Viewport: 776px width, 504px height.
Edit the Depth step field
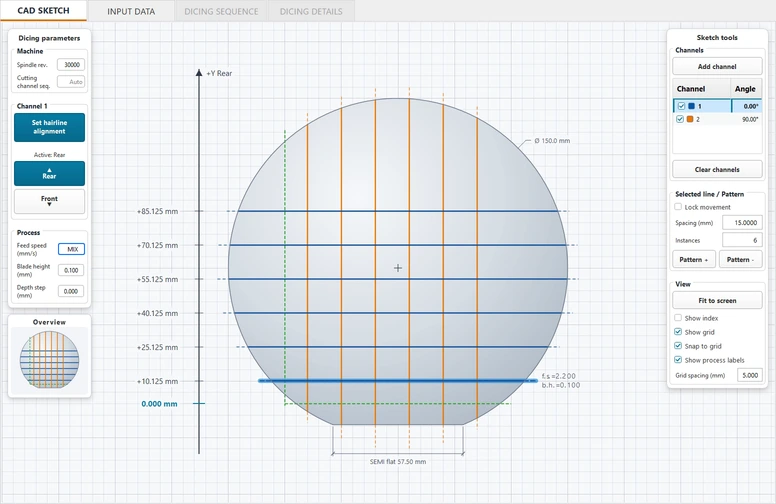71,291
